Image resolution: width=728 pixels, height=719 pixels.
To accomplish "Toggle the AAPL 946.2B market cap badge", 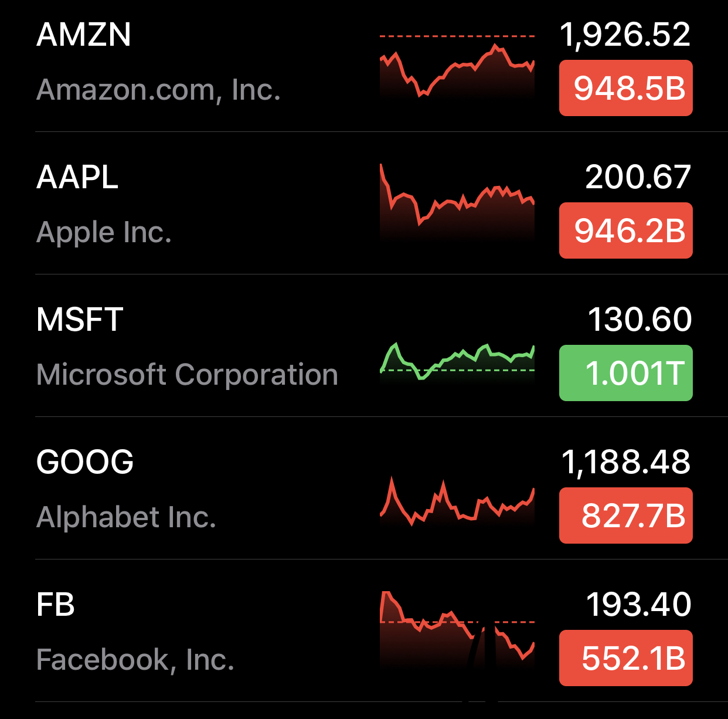I will point(625,230).
